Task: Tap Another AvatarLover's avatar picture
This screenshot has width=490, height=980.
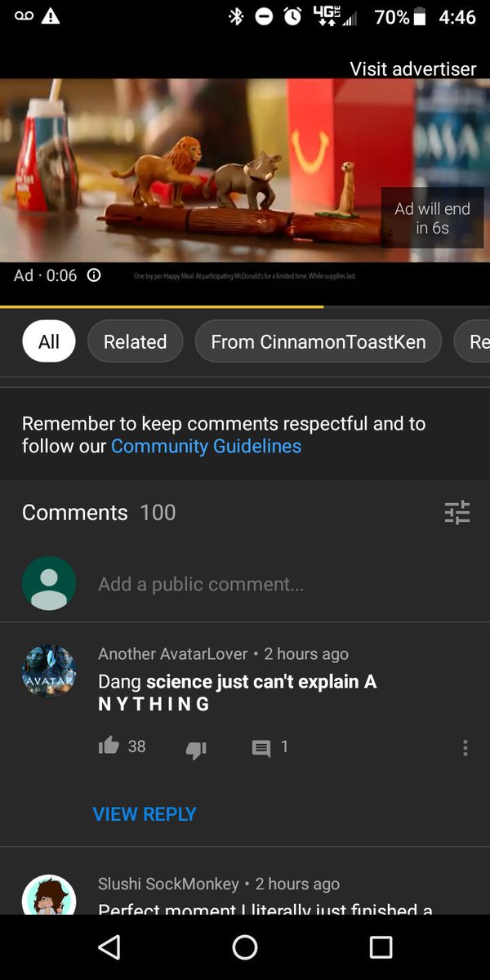Action: click(49, 671)
